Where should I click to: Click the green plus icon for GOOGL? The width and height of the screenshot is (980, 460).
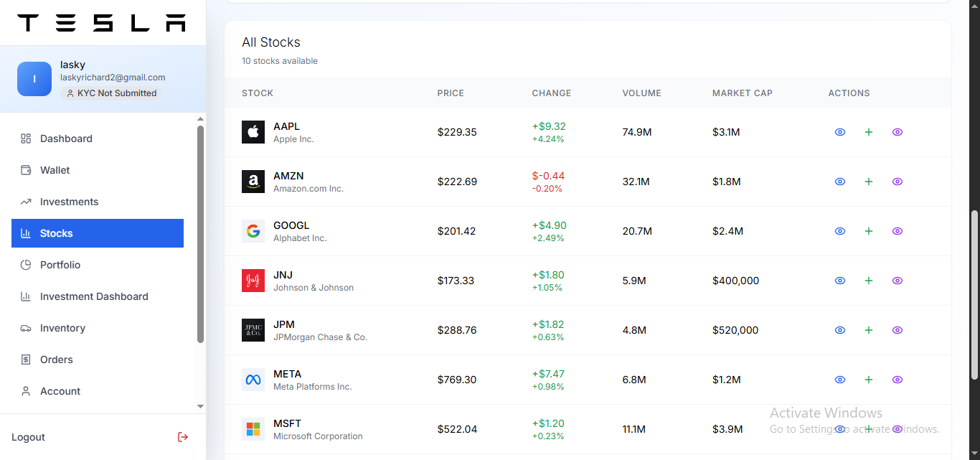coord(869,231)
